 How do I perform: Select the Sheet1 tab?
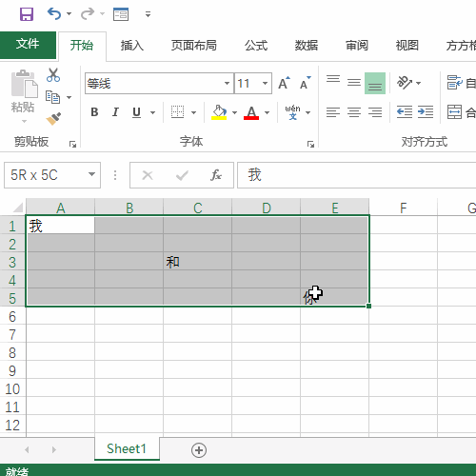[127, 448]
